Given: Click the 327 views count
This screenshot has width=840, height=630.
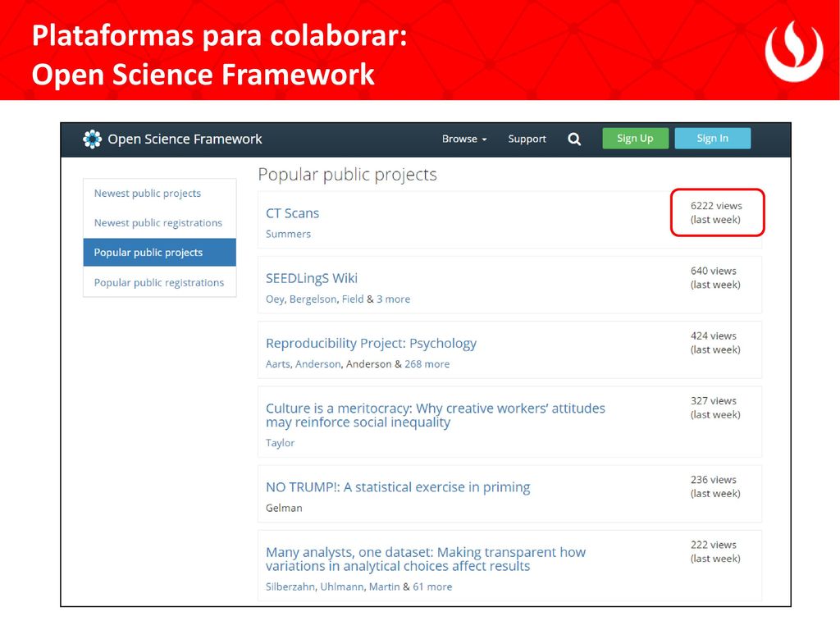Looking at the screenshot, I should tap(714, 400).
